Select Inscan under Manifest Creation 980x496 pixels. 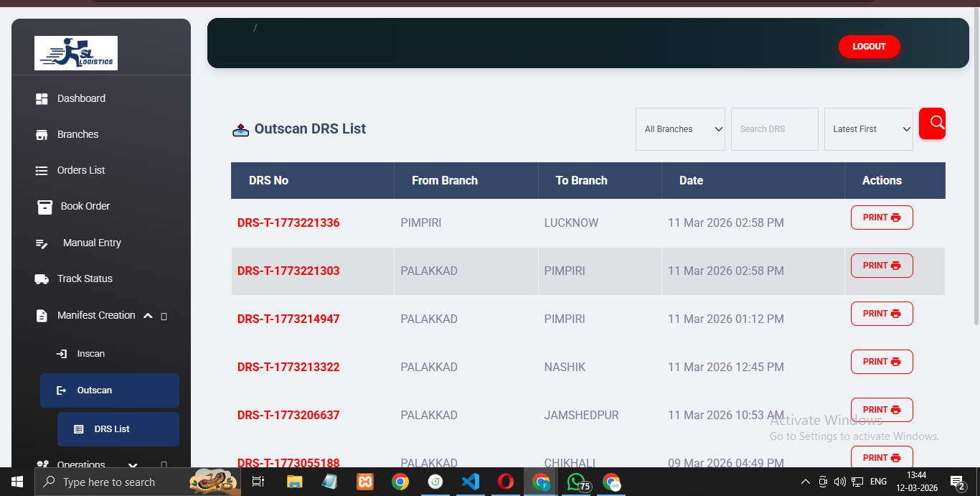click(x=90, y=354)
